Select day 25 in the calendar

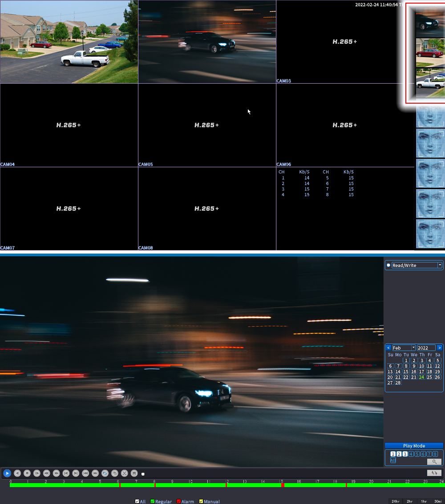pyautogui.click(x=429, y=377)
